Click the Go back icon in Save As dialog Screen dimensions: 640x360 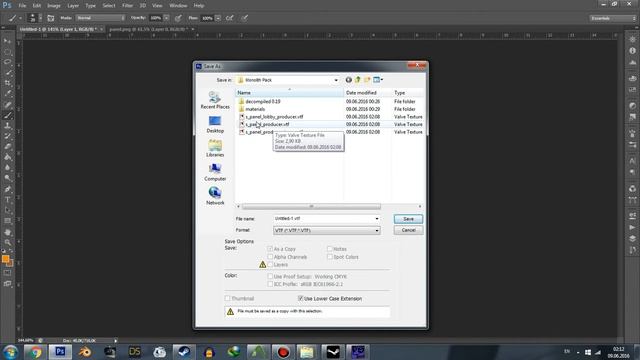349,80
